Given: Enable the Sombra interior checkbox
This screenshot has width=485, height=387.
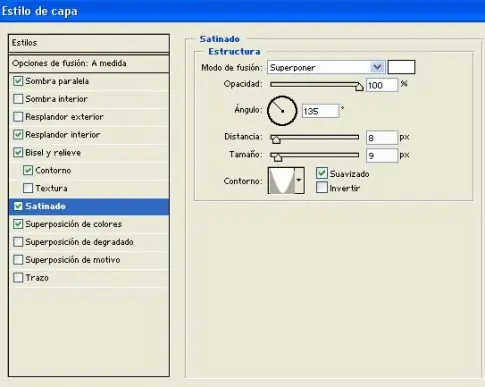Looking at the screenshot, I should point(18,99).
